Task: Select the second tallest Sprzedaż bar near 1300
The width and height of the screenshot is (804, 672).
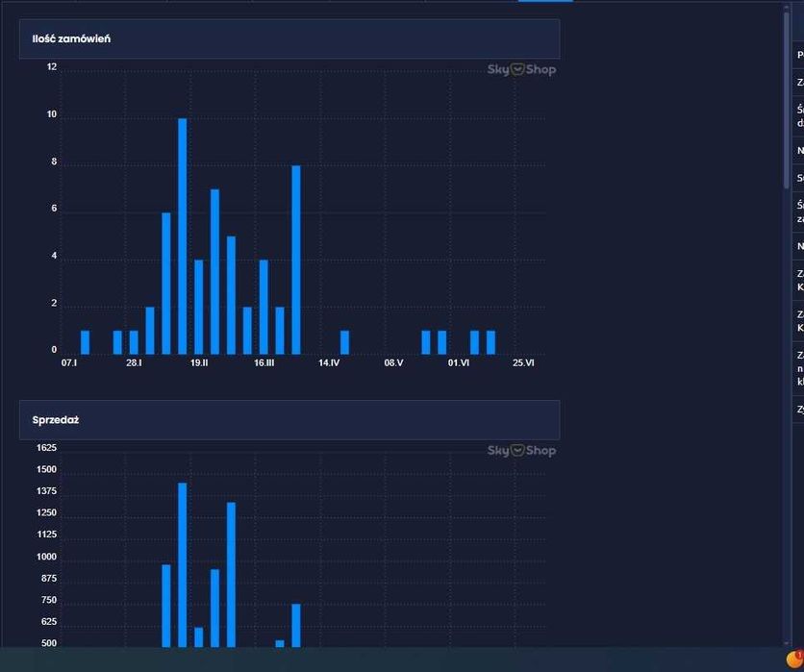Action: 231,575
